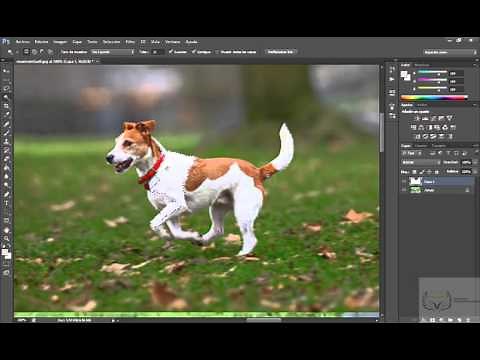Open the workspace switcher dropdown
480x360 pixels.
point(450,52)
